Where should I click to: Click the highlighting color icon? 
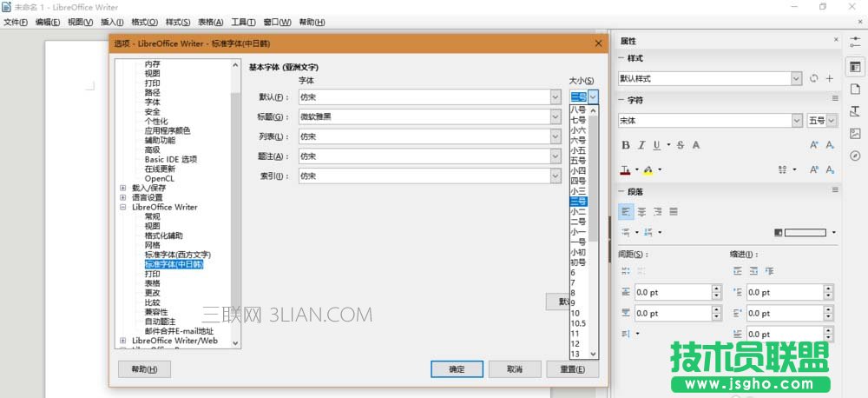point(648,169)
